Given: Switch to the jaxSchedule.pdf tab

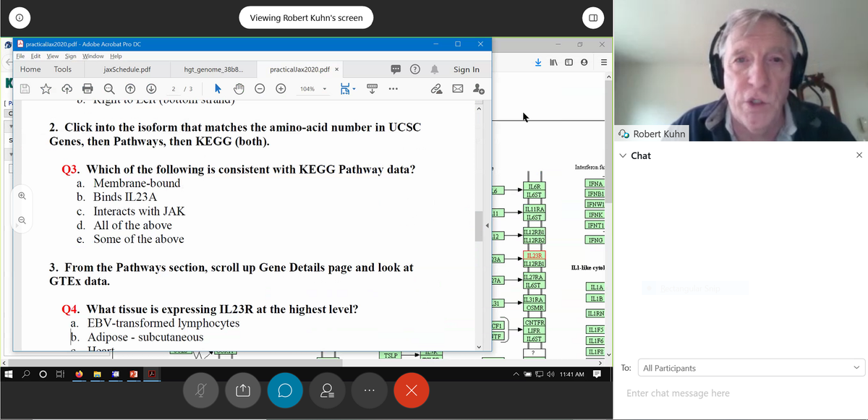Looking at the screenshot, I should [x=127, y=69].
